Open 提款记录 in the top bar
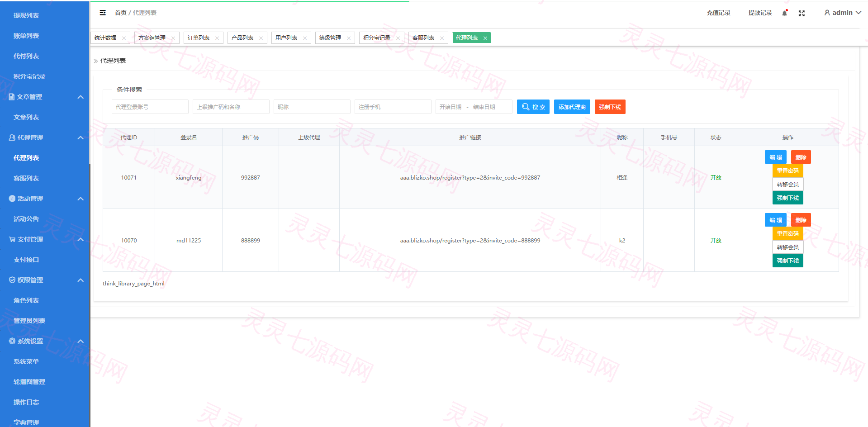 tap(760, 13)
